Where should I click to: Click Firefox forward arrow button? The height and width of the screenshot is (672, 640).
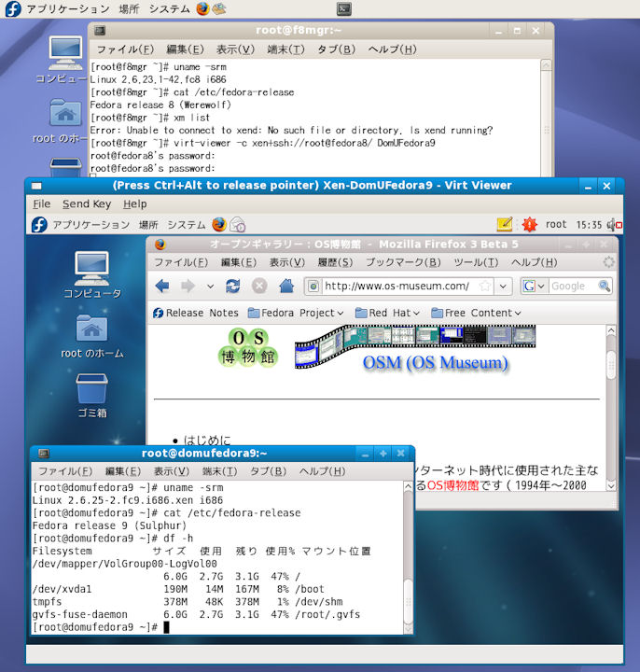click(188, 286)
